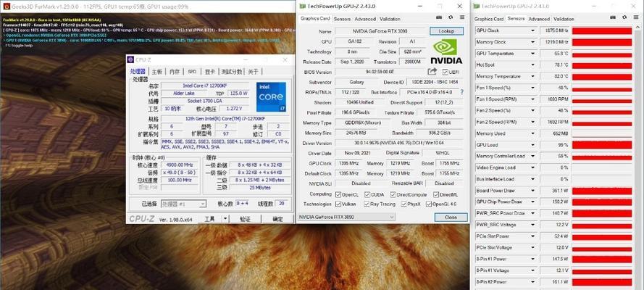The height and width of the screenshot is (290, 644).
Task: Click title bar icon of Graphics Card GPU-Z window
Action: pos(302,6)
